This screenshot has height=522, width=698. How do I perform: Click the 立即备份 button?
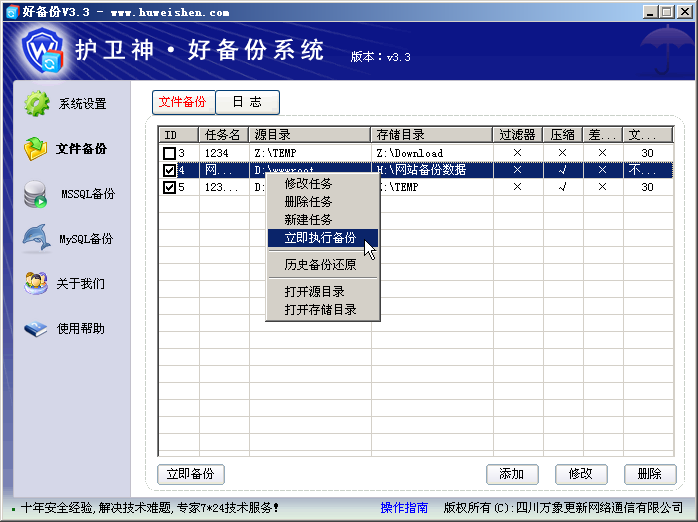pyautogui.click(x=191, y=474)
